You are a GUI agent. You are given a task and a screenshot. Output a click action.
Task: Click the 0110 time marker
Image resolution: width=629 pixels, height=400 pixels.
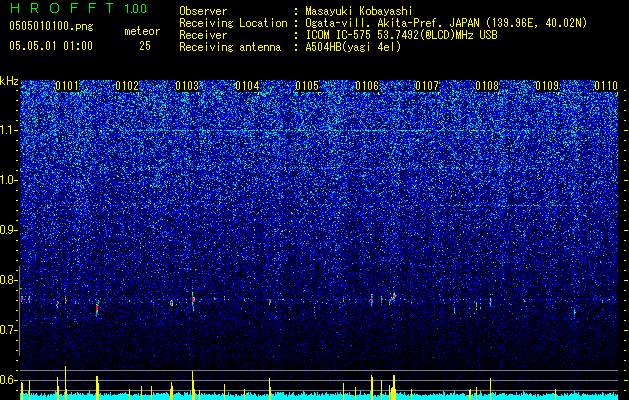point(607,86)
